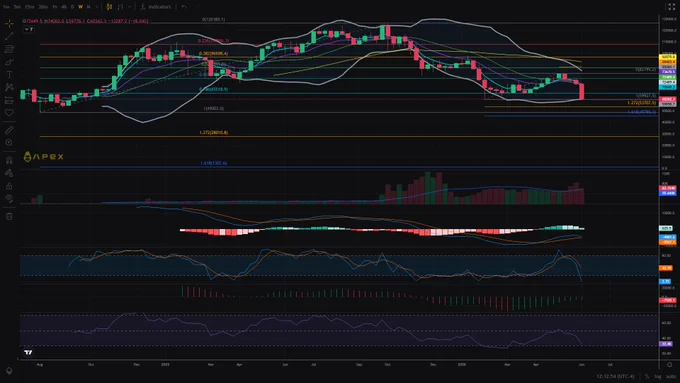
Task: Switch to 30m timeframe
Action: tap(43, 7)
